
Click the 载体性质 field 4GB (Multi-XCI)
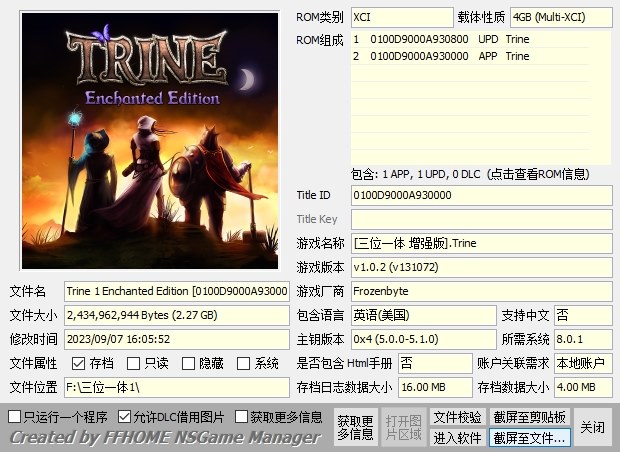(561, 17)
